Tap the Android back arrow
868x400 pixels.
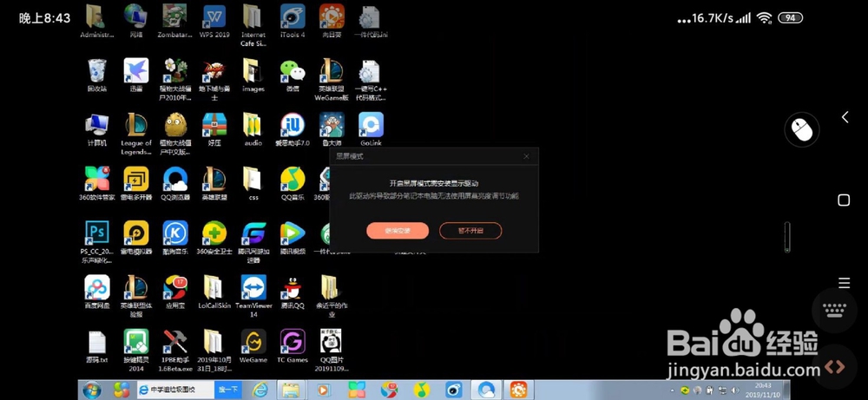tap(845, 117)
